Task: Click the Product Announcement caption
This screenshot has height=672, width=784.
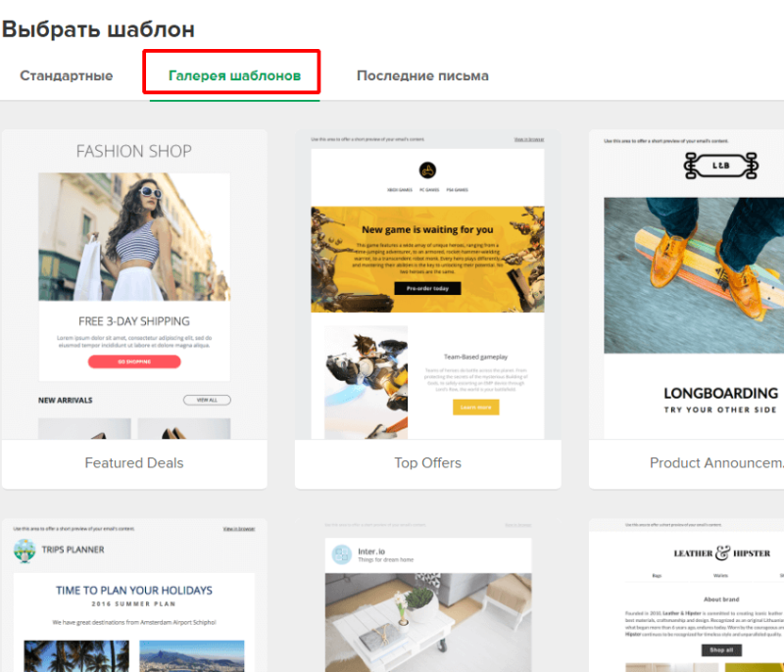Action: pos(716,463)
